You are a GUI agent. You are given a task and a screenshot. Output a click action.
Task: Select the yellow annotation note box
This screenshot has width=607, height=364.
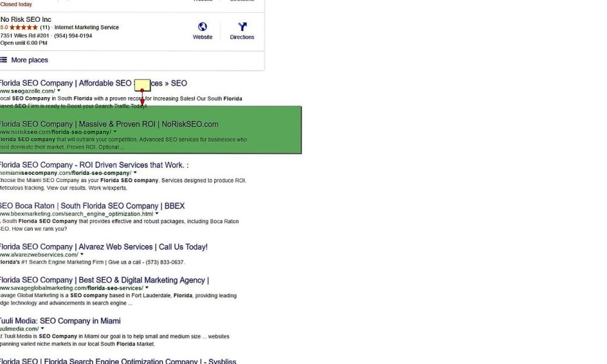(x=143, y=85)
